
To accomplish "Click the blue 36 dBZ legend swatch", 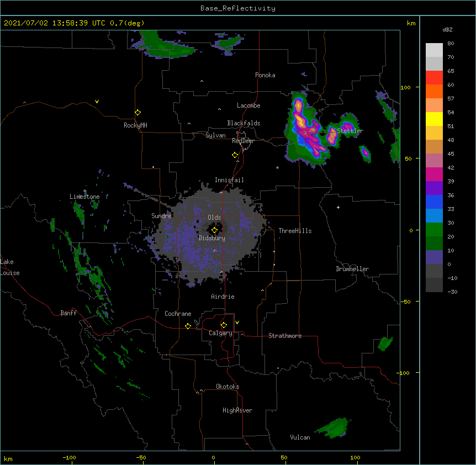I will point(434,202).
